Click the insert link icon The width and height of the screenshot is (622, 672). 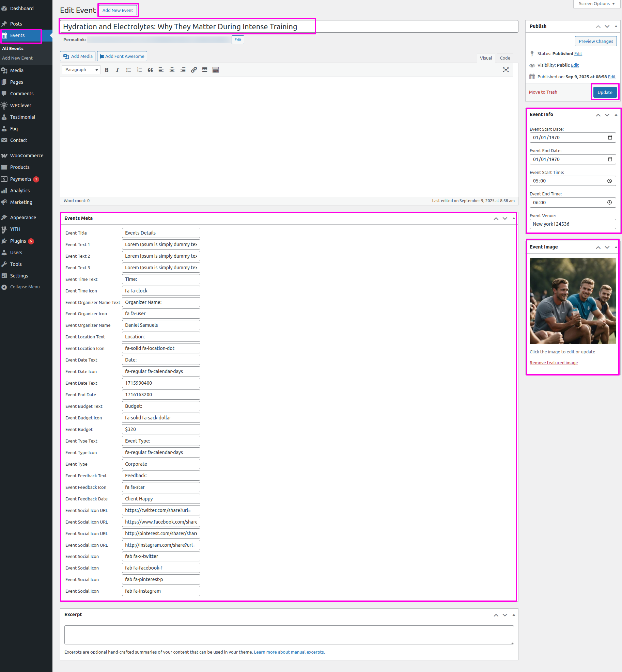point(194,70)
